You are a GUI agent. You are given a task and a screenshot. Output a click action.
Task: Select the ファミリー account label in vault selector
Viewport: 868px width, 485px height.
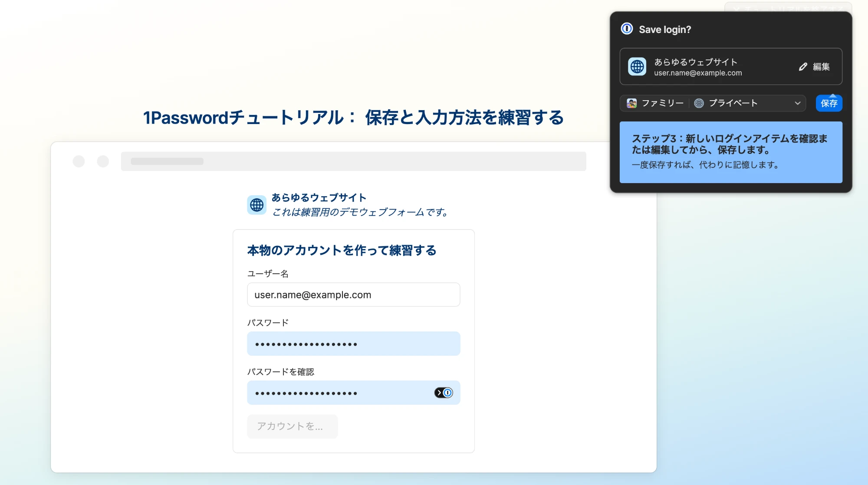[662, 103]
